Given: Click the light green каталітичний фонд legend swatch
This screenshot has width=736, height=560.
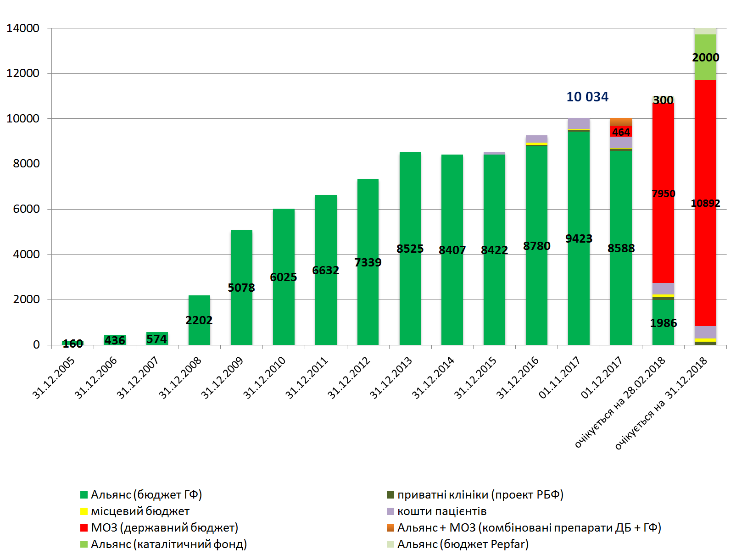Looking at the screenshot, I should pos(84,544).
